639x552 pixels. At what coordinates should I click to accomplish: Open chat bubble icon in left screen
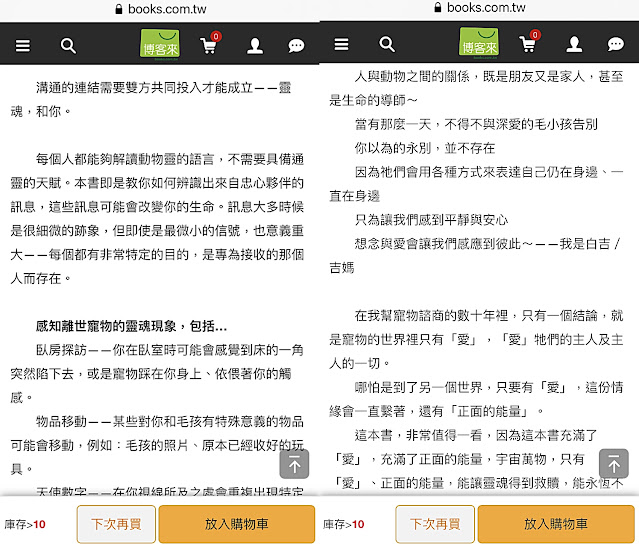(296, 46)
